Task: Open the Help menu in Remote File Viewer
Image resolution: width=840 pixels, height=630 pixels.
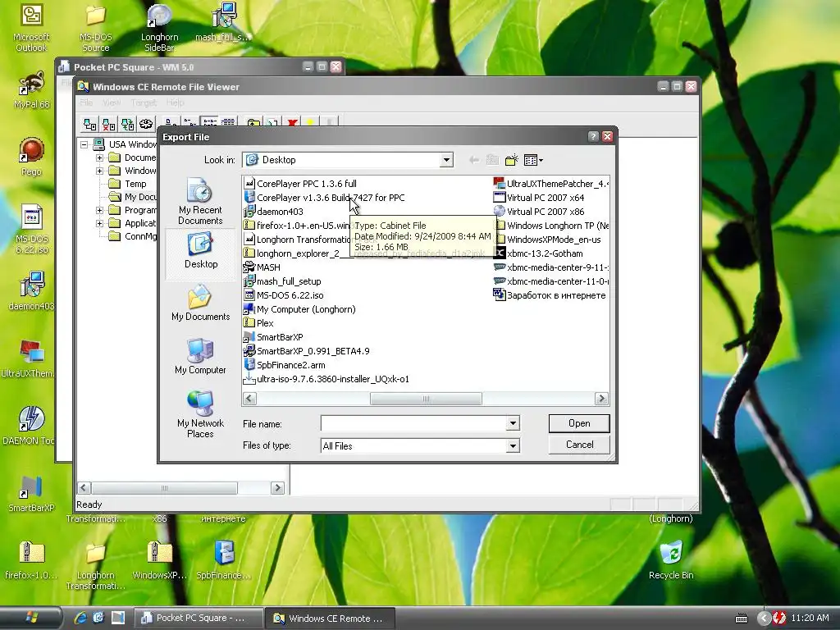Action: (176, 103)
